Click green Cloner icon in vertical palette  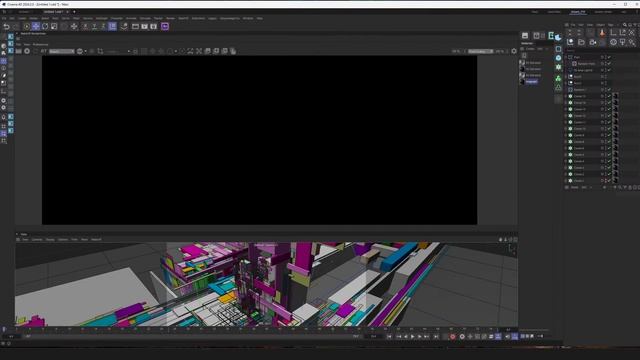coord(558,78)
